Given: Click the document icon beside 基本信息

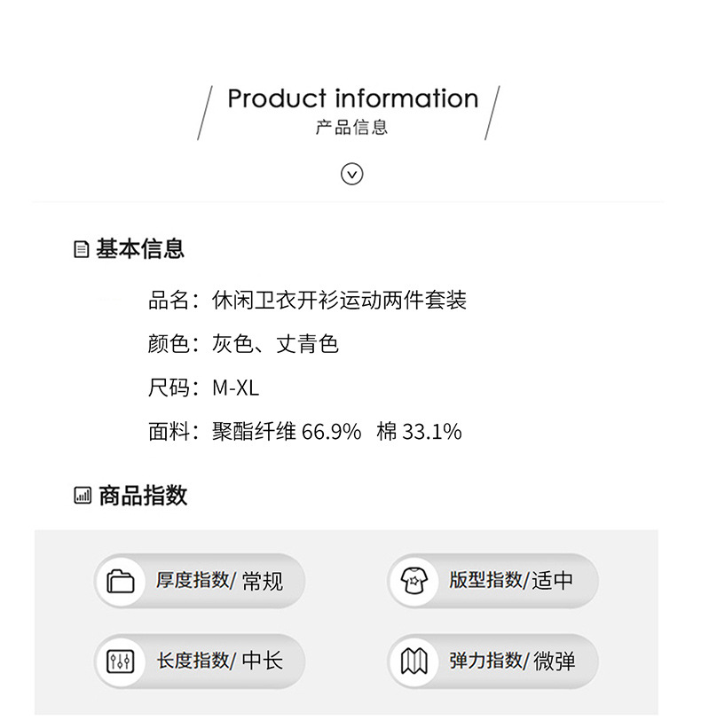Looking at the screenshot, I should pos(82,250).
